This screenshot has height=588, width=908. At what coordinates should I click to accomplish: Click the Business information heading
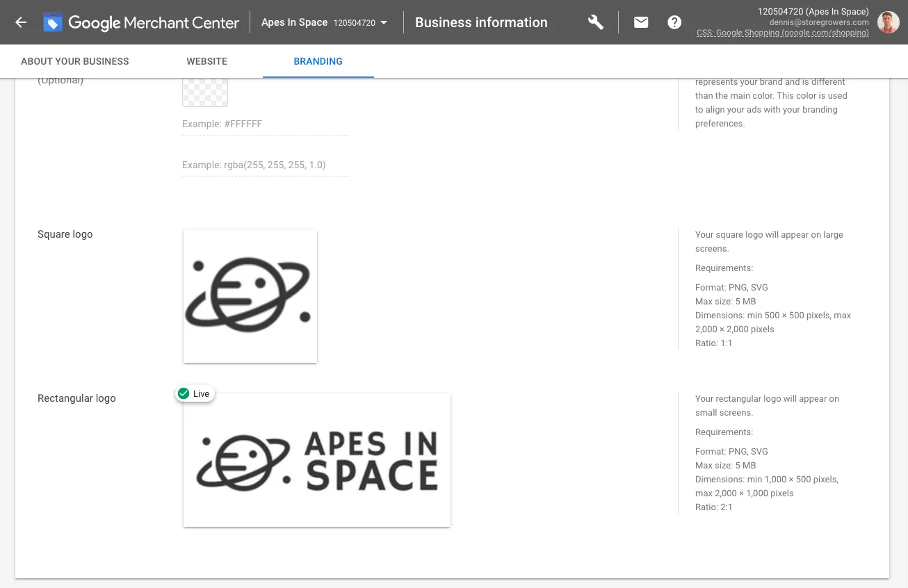pyautogui.click(x=481, y=22)
